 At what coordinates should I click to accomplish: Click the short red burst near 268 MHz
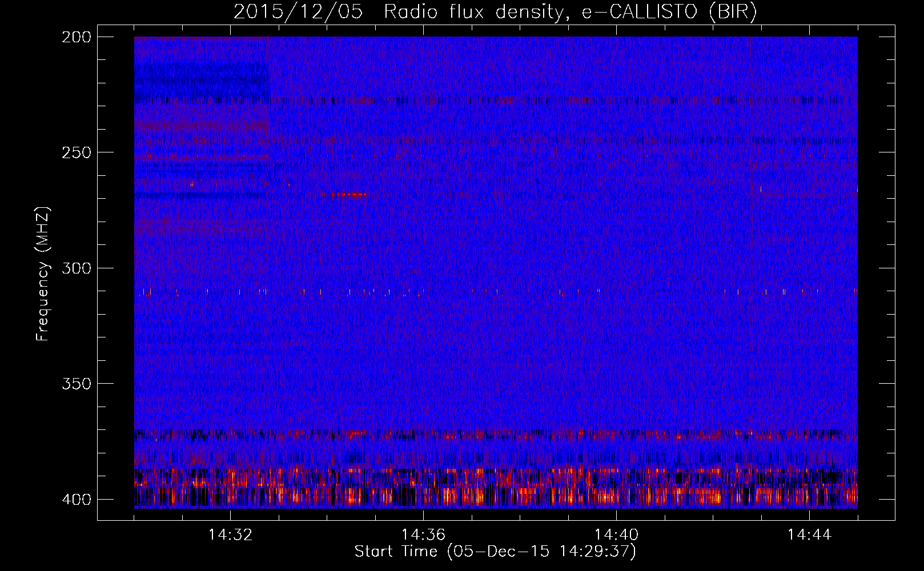point(349,195)
